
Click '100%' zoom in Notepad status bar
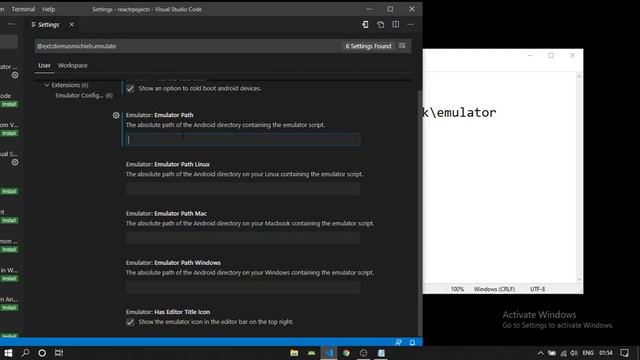click(x=457, y=289)
